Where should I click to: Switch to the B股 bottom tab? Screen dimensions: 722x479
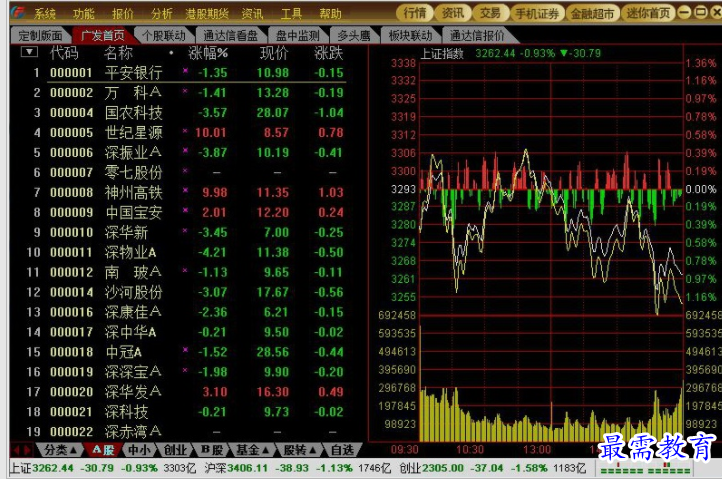coord(212,450)
